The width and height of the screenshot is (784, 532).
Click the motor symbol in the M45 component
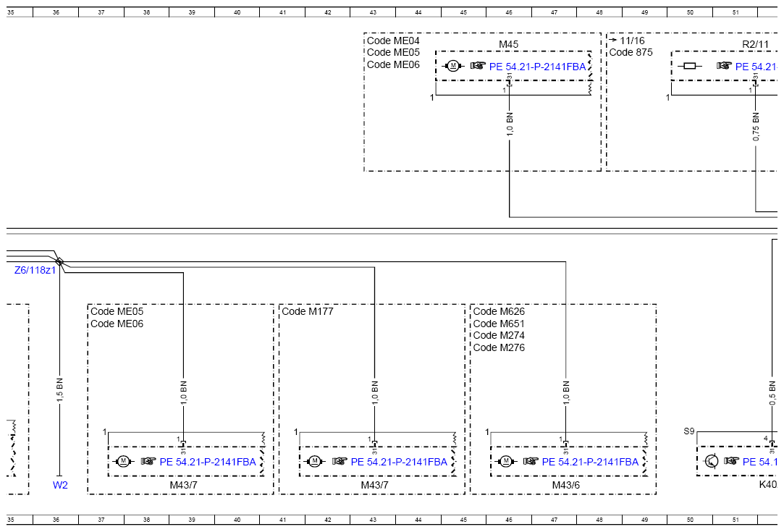point(453,65)
